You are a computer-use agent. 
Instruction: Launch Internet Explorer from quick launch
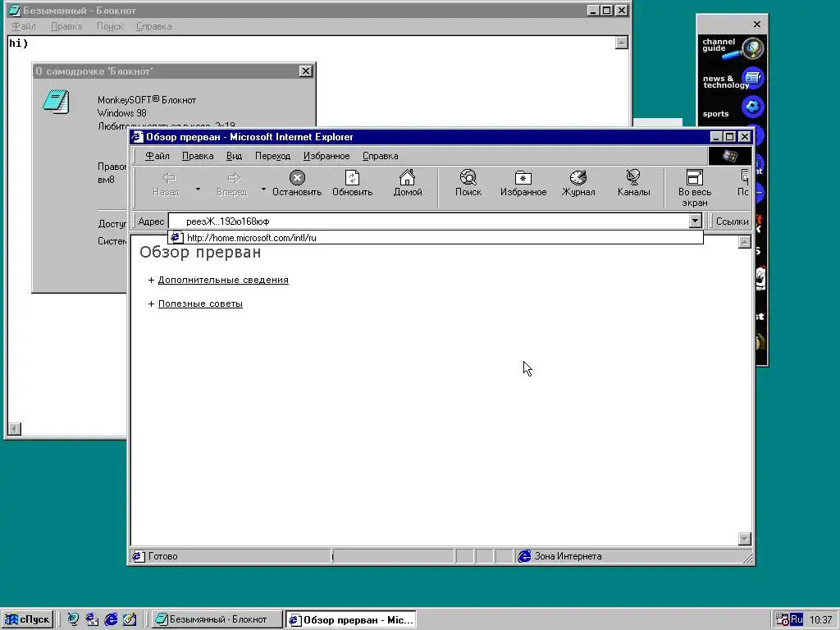[111, 619]
